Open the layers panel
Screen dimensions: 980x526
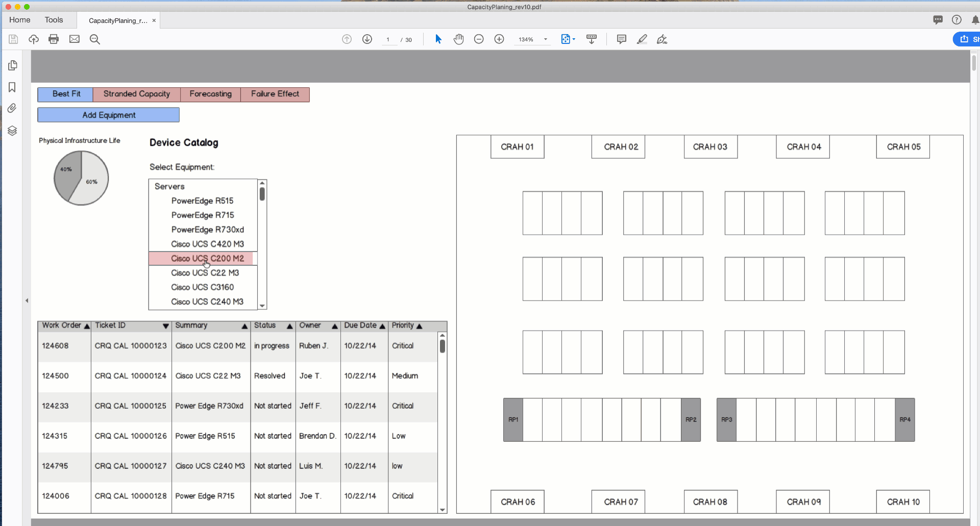12,131
